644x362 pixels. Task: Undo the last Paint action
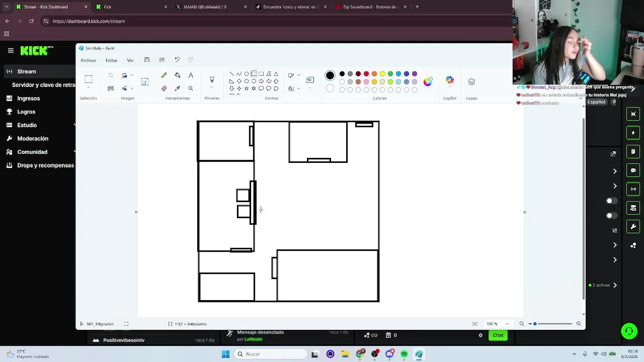[x=177, y=60]
